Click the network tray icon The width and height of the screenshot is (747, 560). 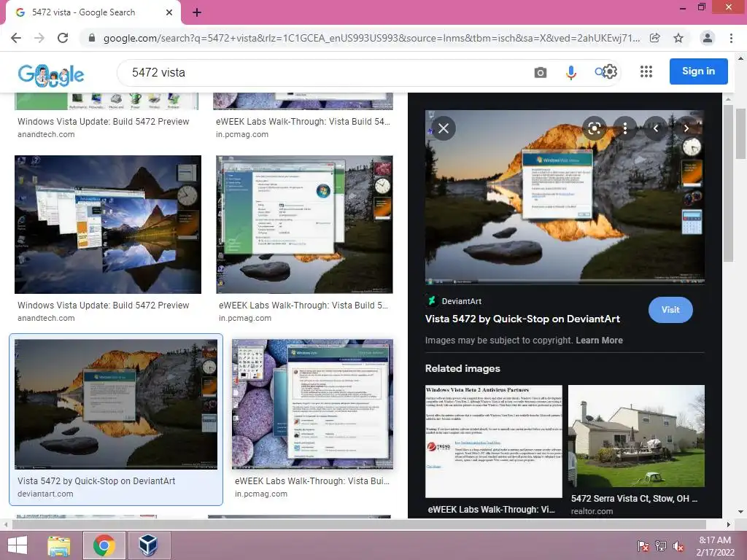pos(661,545)
